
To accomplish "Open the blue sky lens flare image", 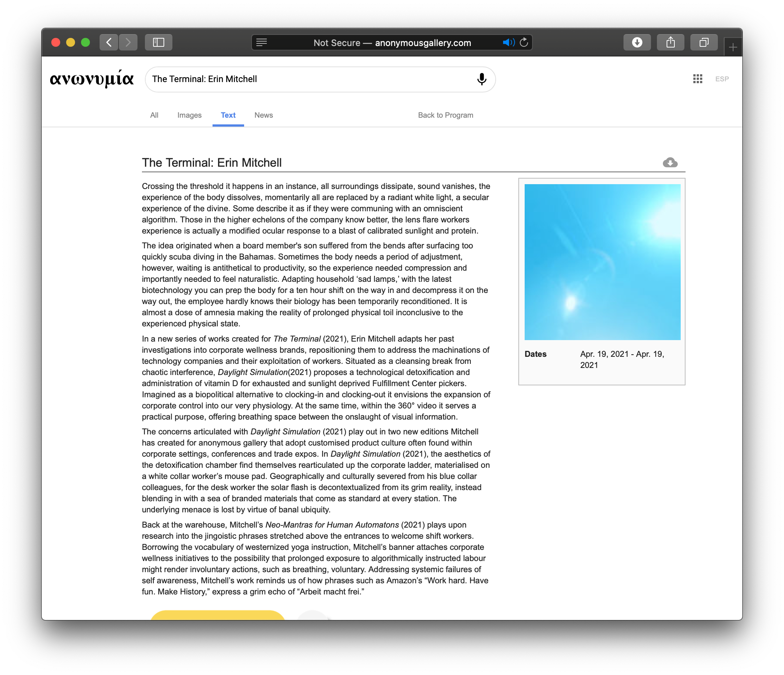I will coord(602,262).
